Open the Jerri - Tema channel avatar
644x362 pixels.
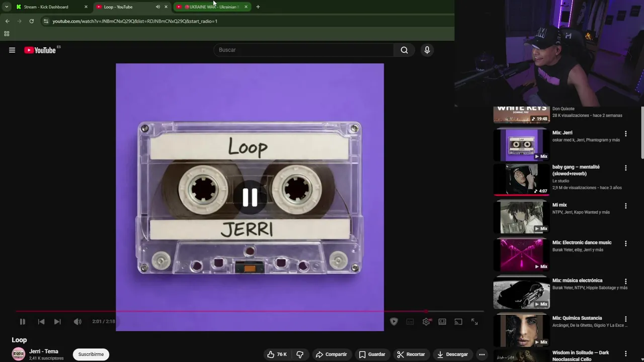point(19,354)
